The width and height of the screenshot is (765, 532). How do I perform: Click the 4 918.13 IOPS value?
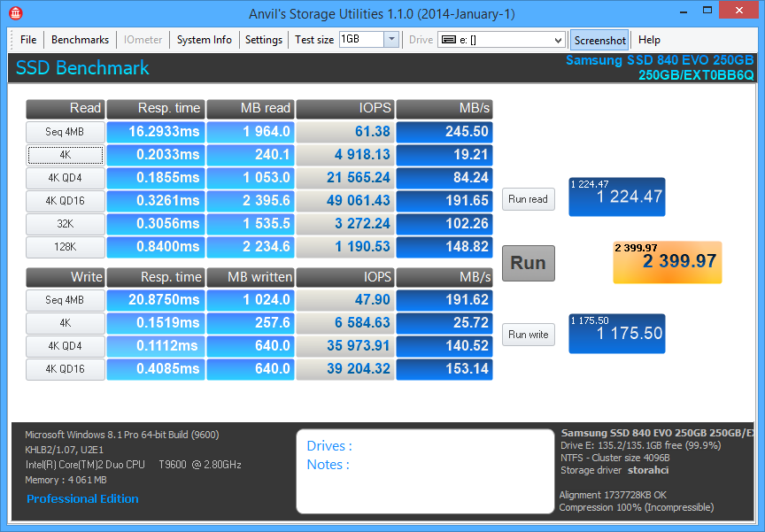point(345,155)
